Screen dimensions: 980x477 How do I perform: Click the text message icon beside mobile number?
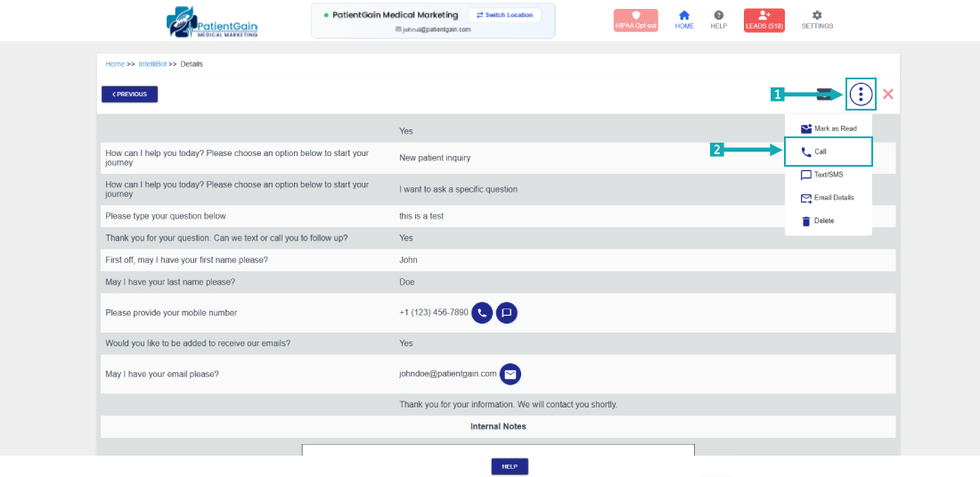(507, 313)
